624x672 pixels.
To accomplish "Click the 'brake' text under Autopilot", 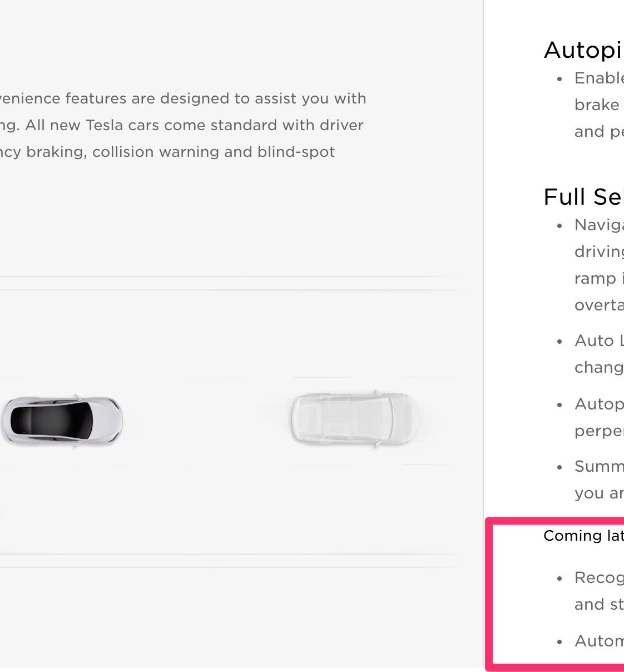I will coord(597,105).
